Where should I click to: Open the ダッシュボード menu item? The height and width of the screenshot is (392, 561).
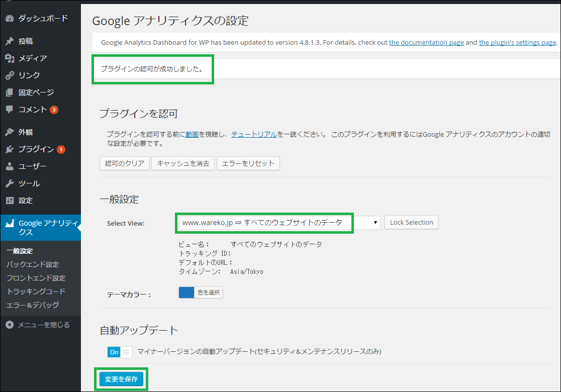[x=43, y=18]
